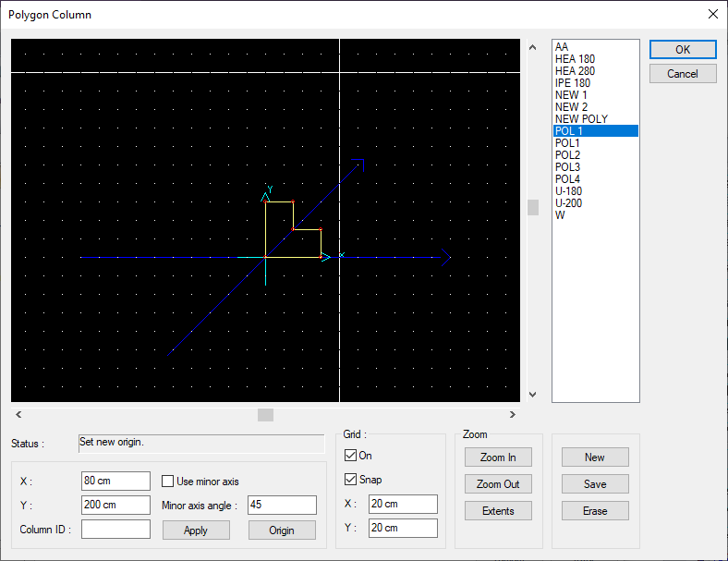The width and height of the screenshot is (728, 561).
Task: Click the horizontal scrollbar right arrow
Action: [514, 415]
